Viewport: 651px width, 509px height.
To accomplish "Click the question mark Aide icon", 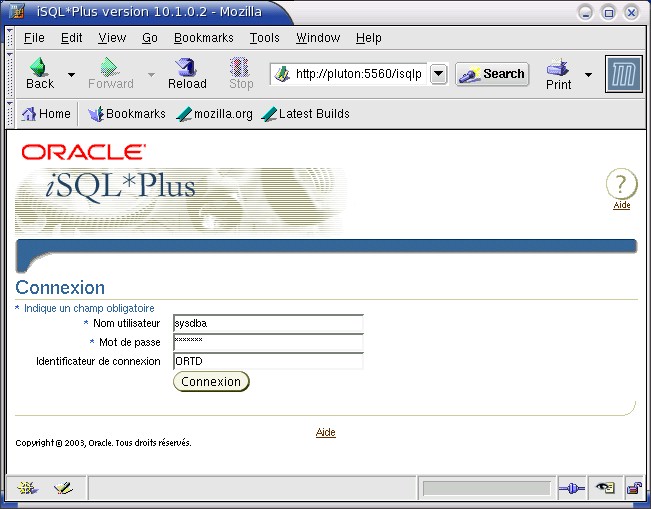I will [x=621, y=184].
